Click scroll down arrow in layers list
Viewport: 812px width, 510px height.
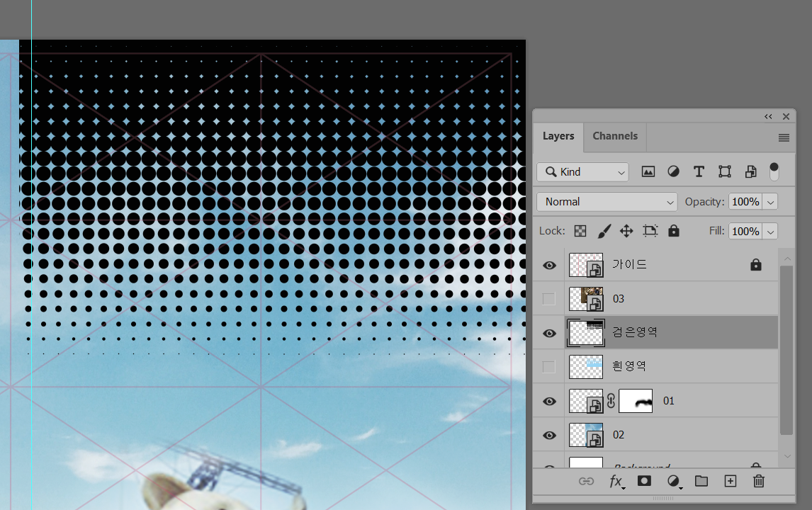[787, 456]
